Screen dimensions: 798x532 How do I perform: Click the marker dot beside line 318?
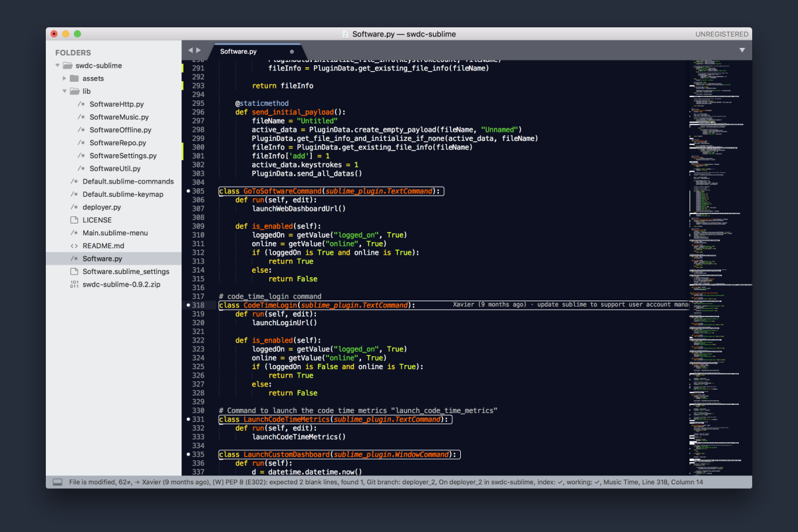click(189, 305)
